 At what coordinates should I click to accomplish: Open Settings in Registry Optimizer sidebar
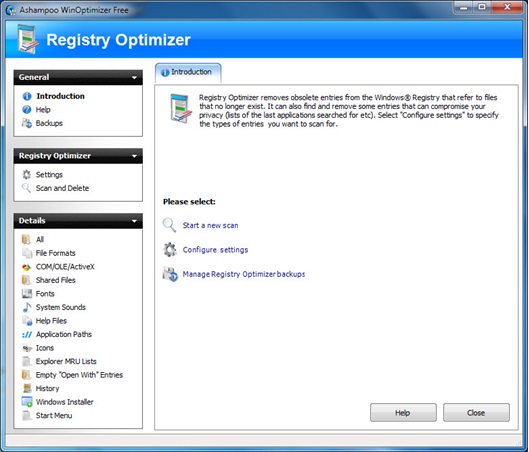click(x=49, y=175)
